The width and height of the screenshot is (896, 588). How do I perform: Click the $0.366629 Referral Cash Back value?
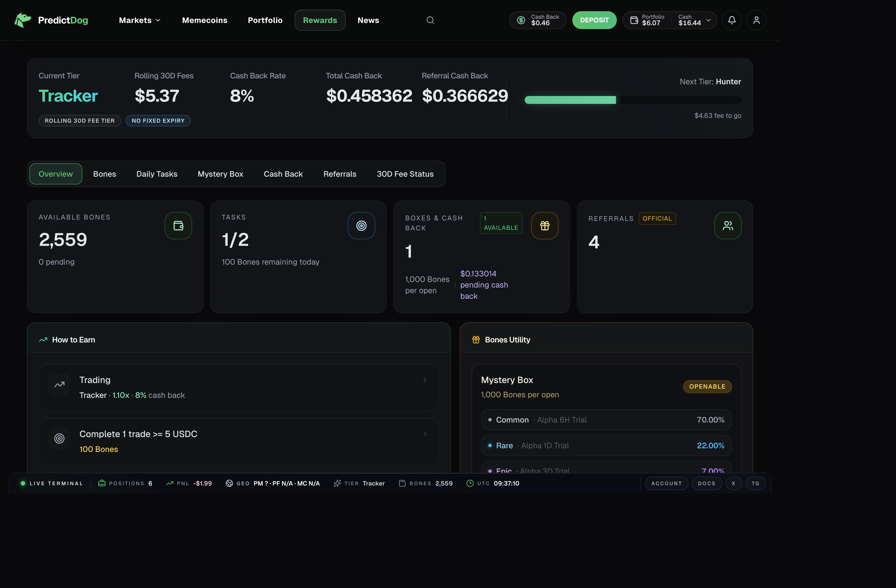pyautogui.click(x=465, y=95)
